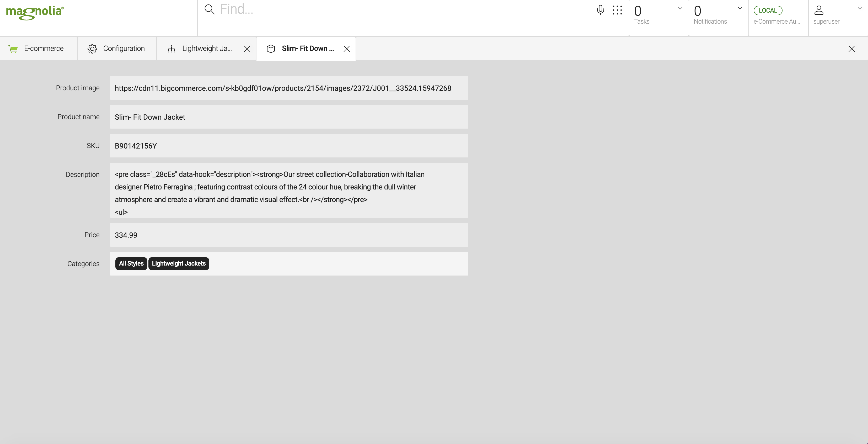Activate the microphone voice search icon

point(601,10)
